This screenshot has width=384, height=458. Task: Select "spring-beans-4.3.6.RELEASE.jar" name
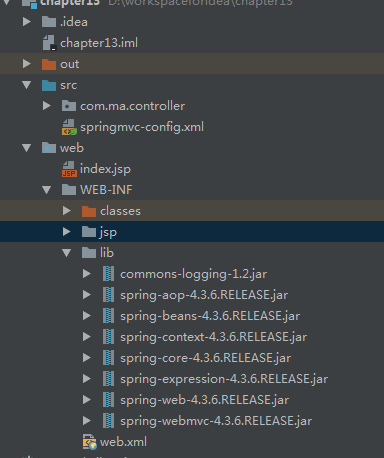point(210,316)
